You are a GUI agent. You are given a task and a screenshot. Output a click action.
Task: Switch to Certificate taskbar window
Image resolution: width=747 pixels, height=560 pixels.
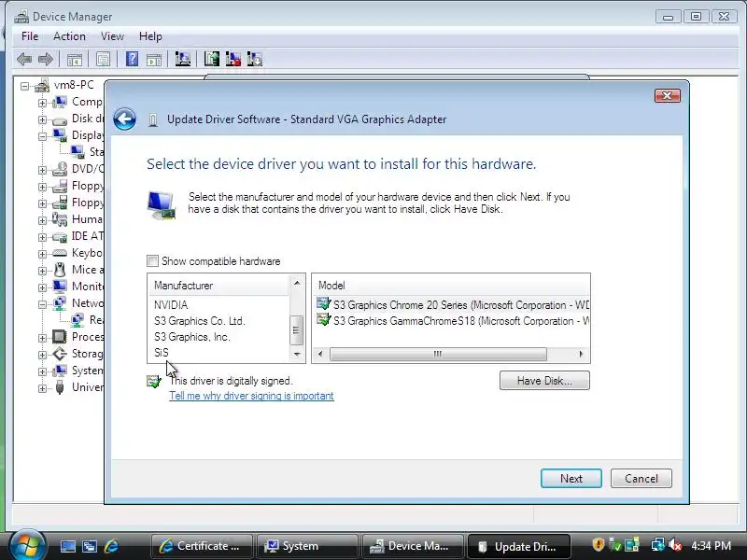(202, 546)
